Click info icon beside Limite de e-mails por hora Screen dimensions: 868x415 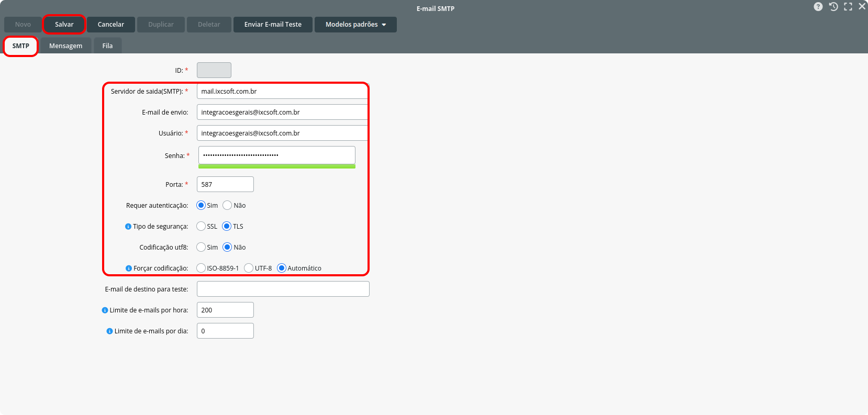point(105,310)
